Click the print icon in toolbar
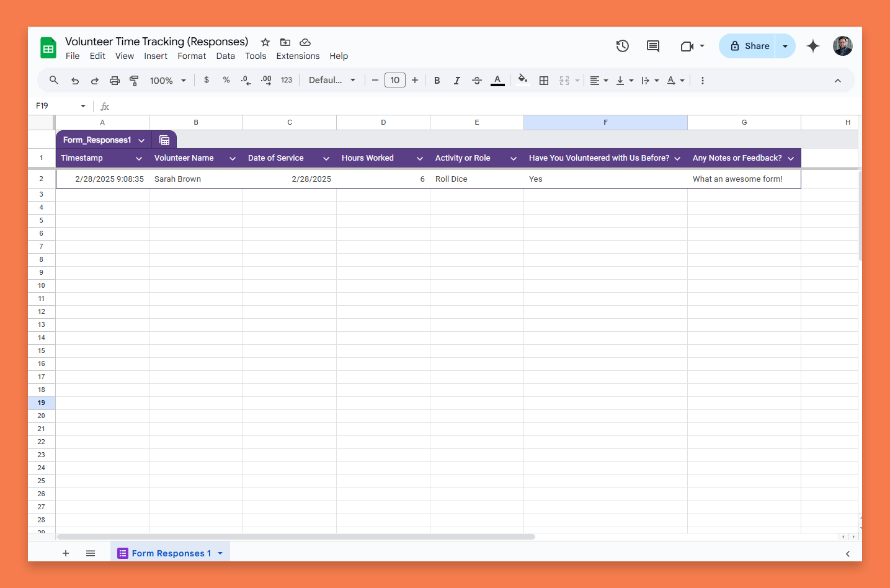Image resolution: width=890 pixels, height=588 pixels. pos(114,81)
